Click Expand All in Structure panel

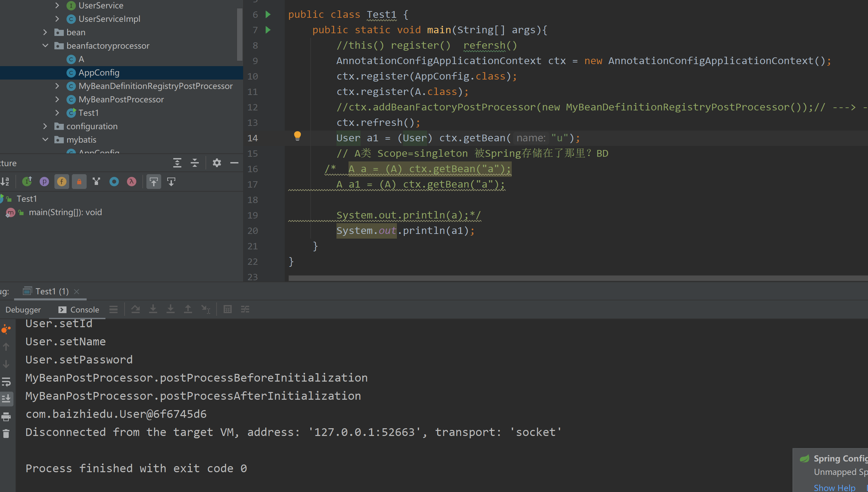point(177,163)
